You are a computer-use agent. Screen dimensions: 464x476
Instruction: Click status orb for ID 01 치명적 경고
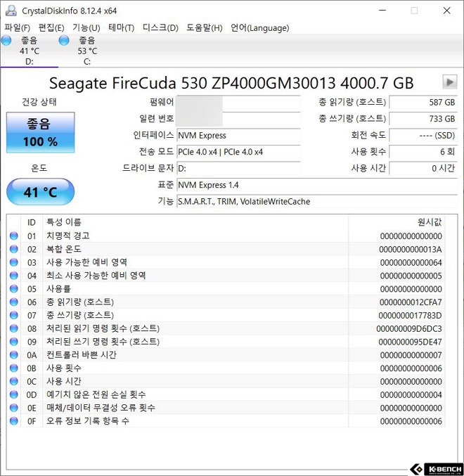13,236
